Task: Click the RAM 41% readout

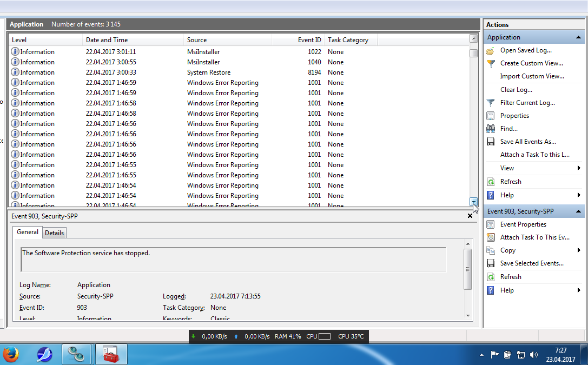Action: click(288, 336)
